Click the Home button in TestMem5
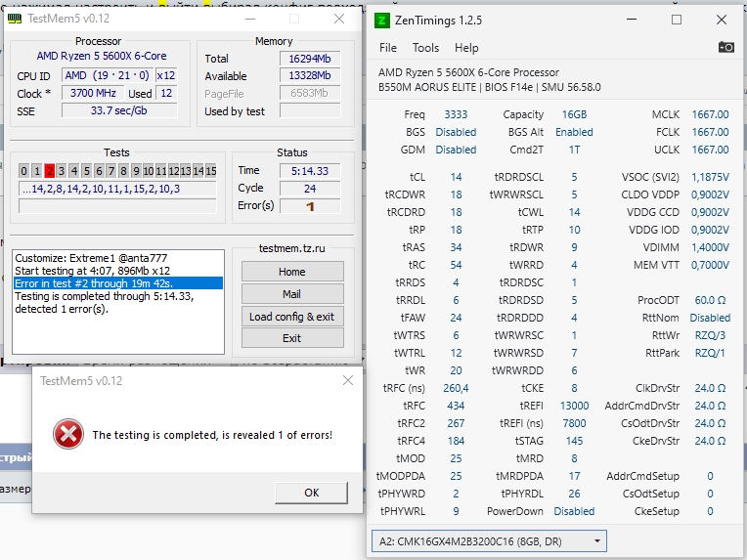The image size is (747, 560). pos(292,272)
